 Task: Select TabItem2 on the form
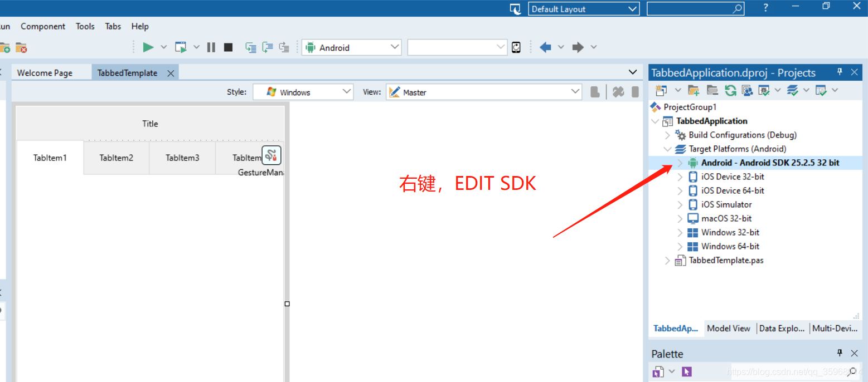[x=117, y=158]
